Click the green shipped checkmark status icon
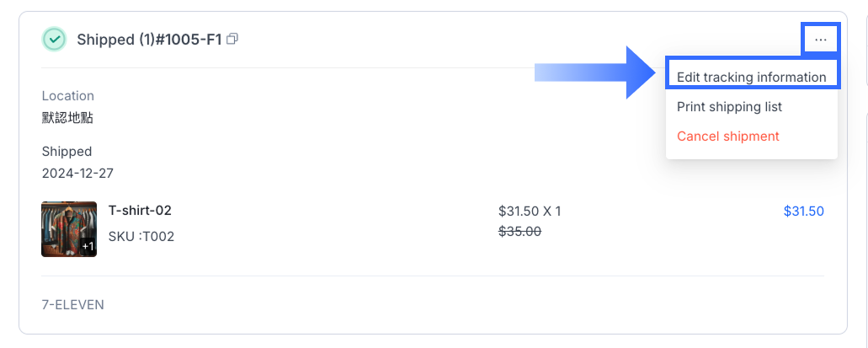Viewport: 868px width, 348px height. pyautogui.click(x=55, y=39)
